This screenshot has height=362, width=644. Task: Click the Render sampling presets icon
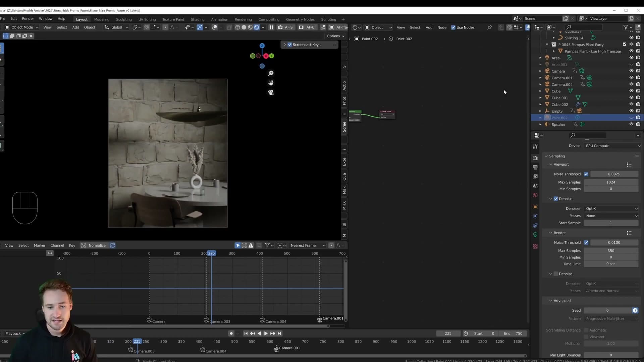629,233
